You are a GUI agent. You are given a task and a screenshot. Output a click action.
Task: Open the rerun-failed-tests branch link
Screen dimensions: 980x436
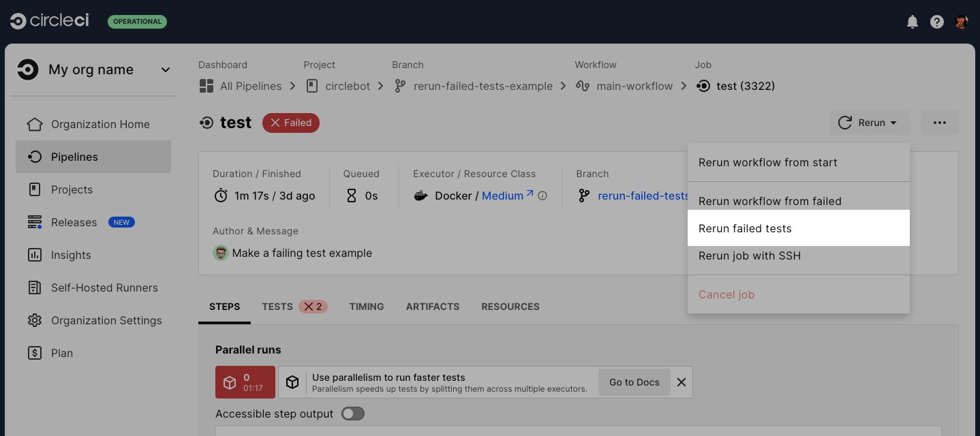pos(643,196)
